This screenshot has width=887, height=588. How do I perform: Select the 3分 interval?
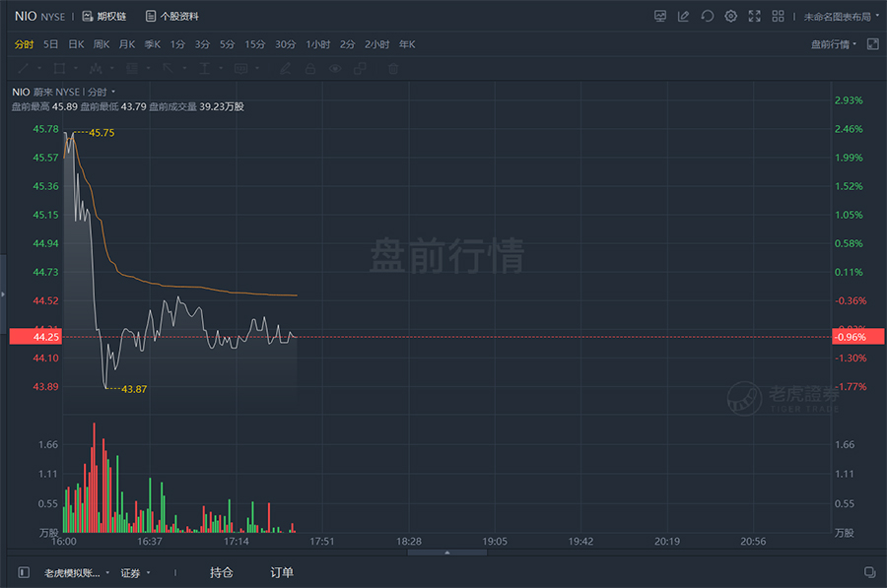(202, 44)
